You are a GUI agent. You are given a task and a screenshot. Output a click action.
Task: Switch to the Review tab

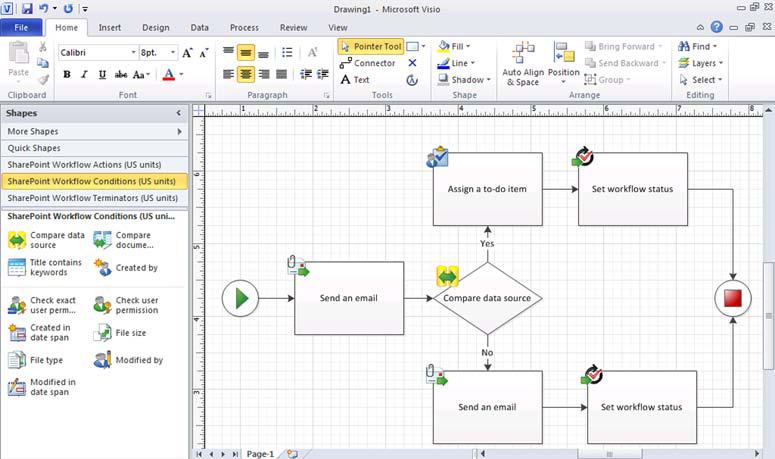[294, 28]
